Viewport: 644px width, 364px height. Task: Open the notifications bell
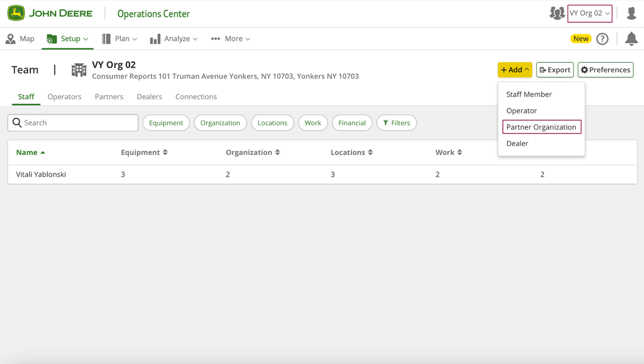631,38
